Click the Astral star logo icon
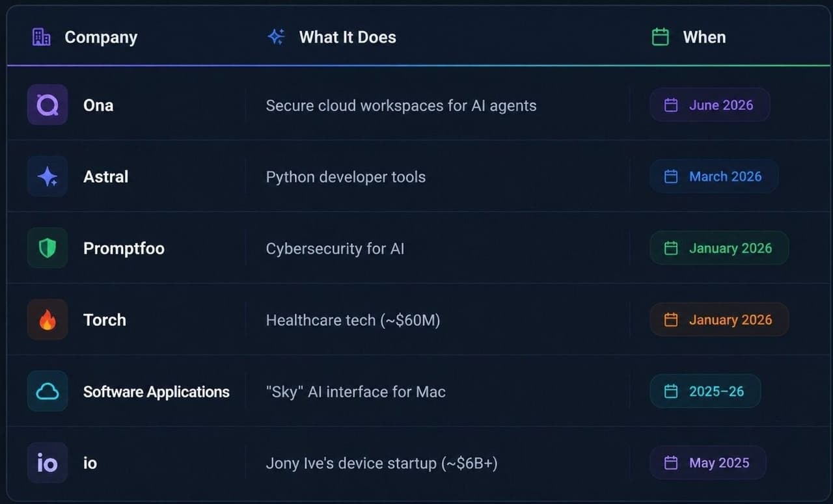This screenshot has width=833, height=504. click(x=48, y=176)
